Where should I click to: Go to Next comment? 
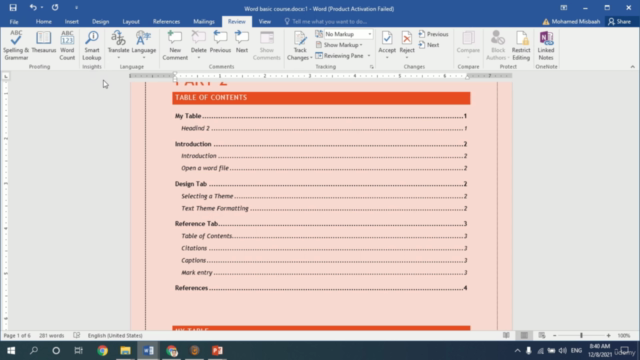[x=242, y=42]
